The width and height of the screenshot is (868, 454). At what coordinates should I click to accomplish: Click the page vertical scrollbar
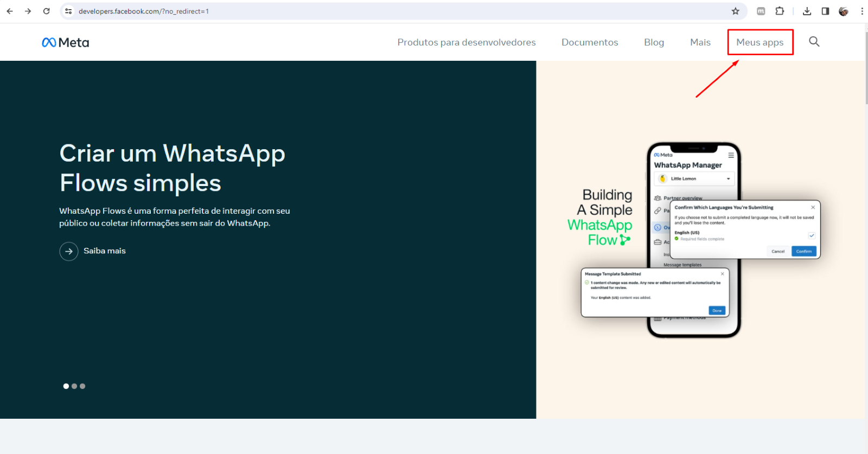click(866, 68)
